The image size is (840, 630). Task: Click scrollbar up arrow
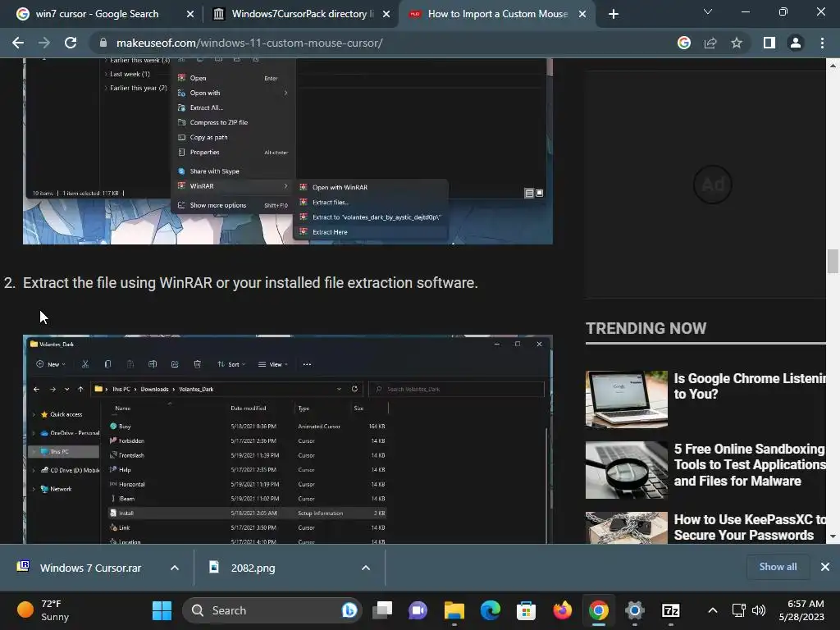832,66
